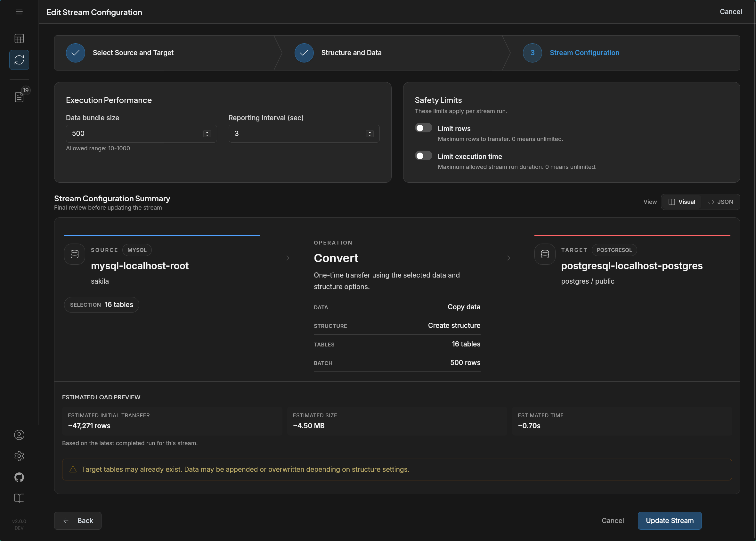Open the user account icon
Viewport: 756px width, 541px height.
pos(19,435)
